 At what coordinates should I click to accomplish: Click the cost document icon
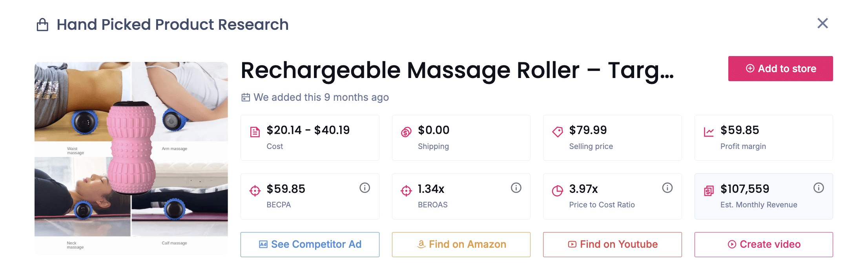click(x=255, y=132)
